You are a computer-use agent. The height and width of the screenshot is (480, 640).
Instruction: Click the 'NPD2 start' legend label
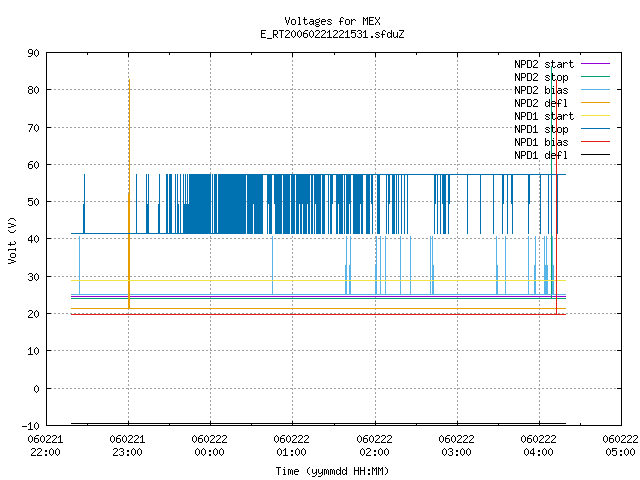(x=544, y=64)
